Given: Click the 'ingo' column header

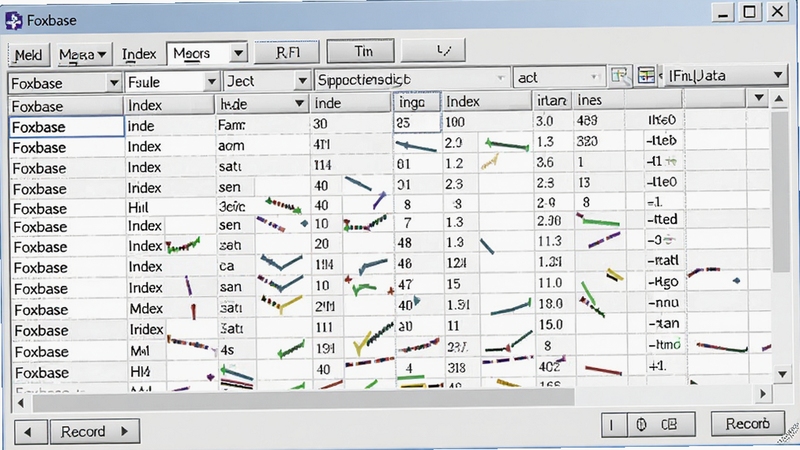Looking at the screenshot, I should coord(417,103).
